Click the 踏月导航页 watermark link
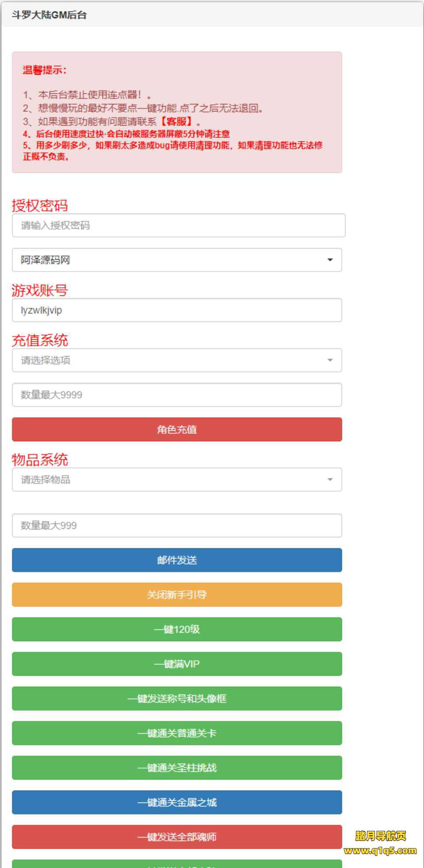Viewport: 424px width, 868px height. (380, 836)
